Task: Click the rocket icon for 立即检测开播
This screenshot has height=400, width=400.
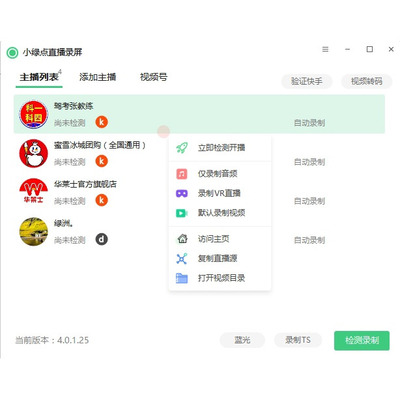Action: click(182, 148)
